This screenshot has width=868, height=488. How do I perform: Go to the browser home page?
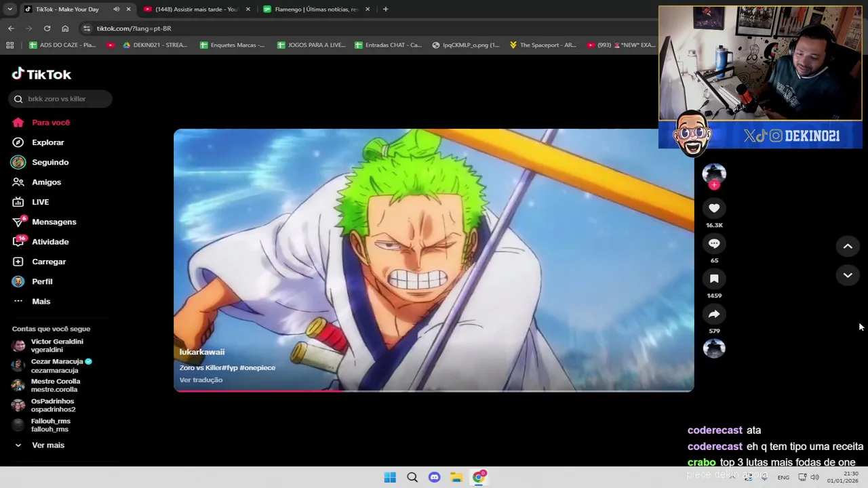(x=65, y=28)
